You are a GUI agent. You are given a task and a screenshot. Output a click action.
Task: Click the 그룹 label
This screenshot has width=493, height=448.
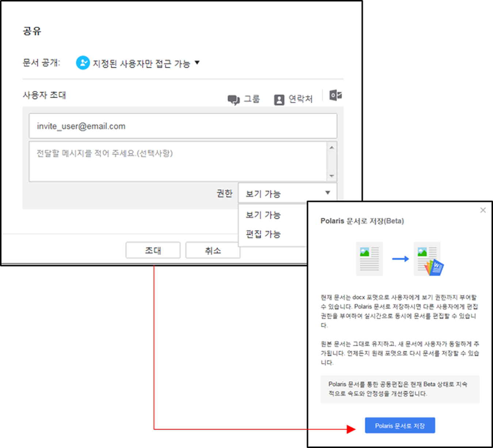point(252,99)
